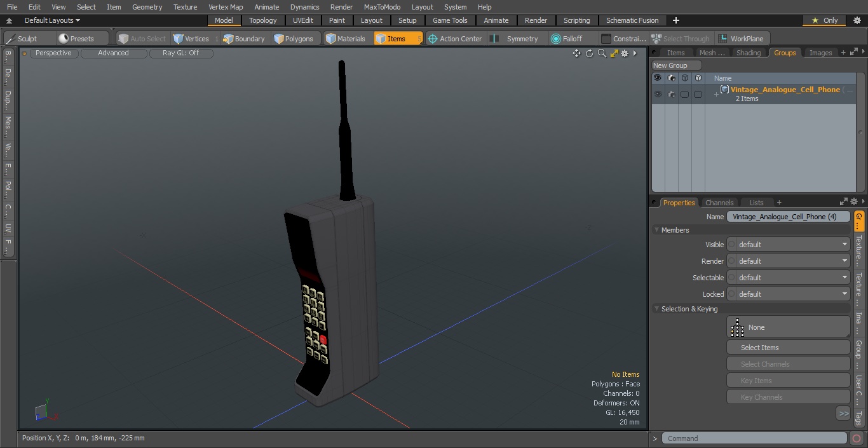Open the Selectable dropdown

(789, 278)
